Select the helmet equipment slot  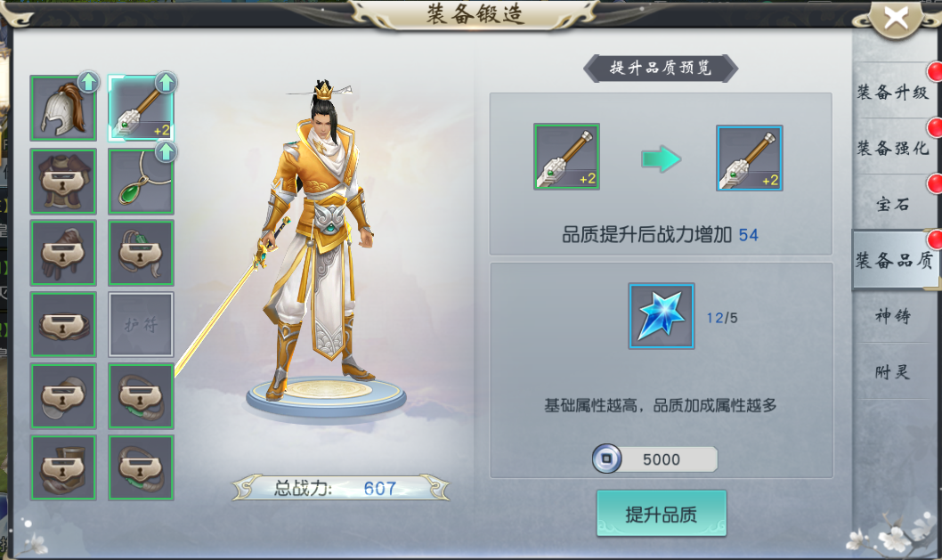click(63, 109)
